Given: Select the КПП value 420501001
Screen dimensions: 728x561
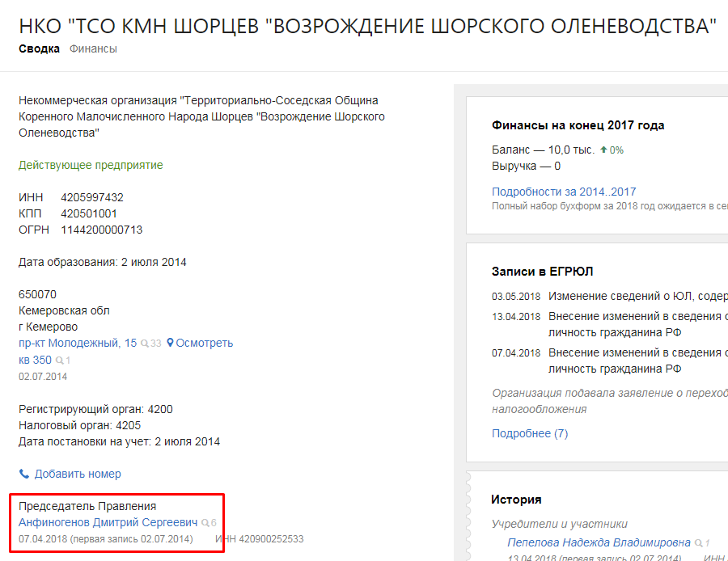Looking at the screenshot, I should coord(89,213).
